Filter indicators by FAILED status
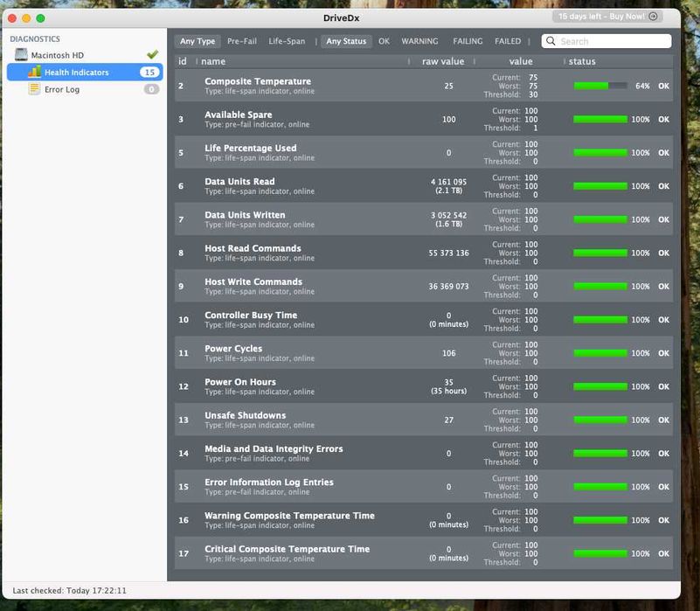 click(508, 41)
